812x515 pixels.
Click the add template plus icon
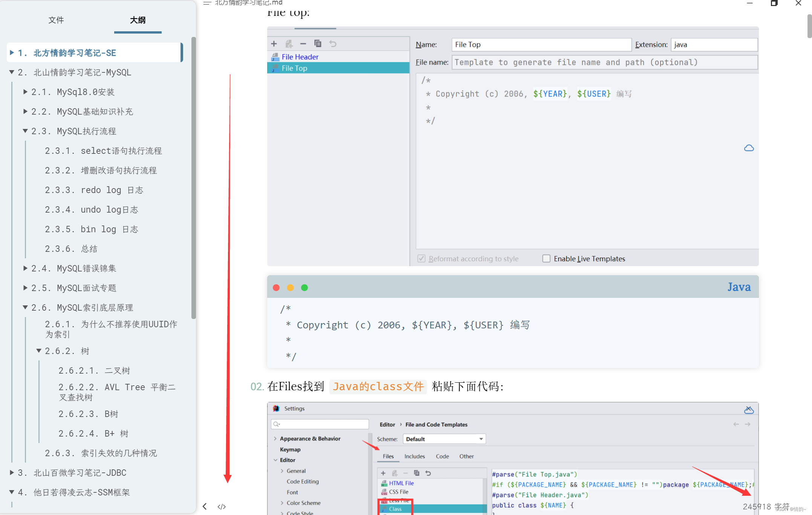click(274, 44)
